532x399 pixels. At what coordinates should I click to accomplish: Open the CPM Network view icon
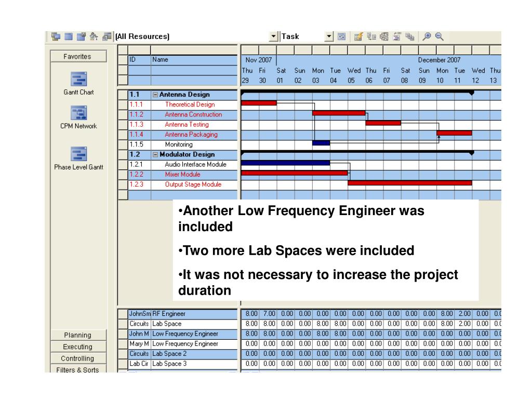coord(78,113)
